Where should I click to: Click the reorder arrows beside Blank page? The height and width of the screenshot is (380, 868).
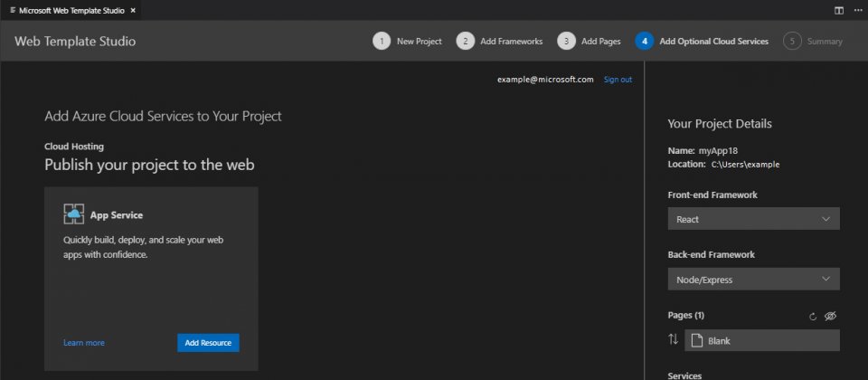click(673, 339)
